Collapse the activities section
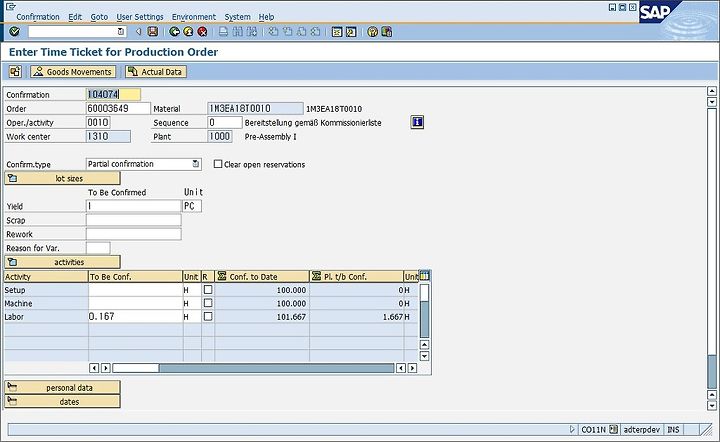 pos(62,262)
